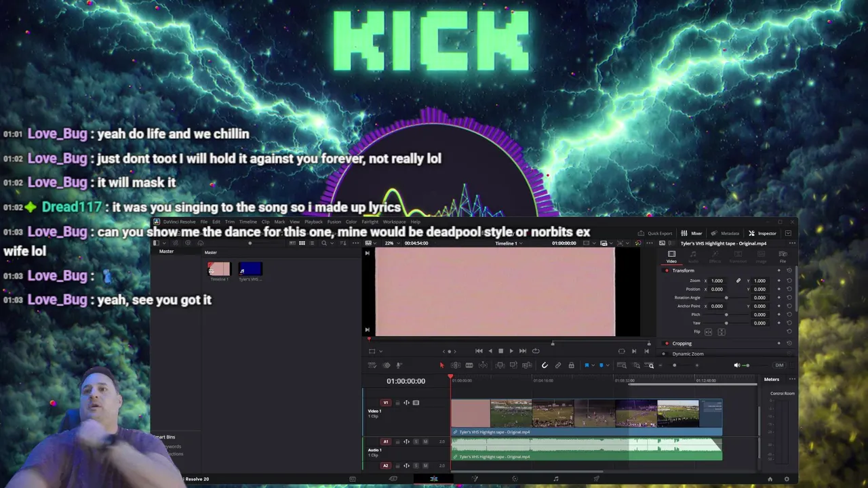Switch to the Inspector File tab
Viewport: 868px width, 488px height.
pyautogui.click(x=783, y=257)
